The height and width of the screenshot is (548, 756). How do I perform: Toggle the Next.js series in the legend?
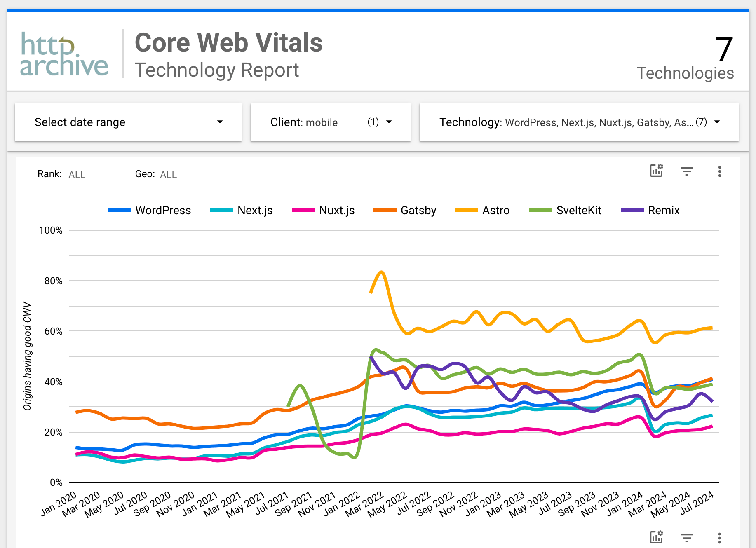click(242, 210)
